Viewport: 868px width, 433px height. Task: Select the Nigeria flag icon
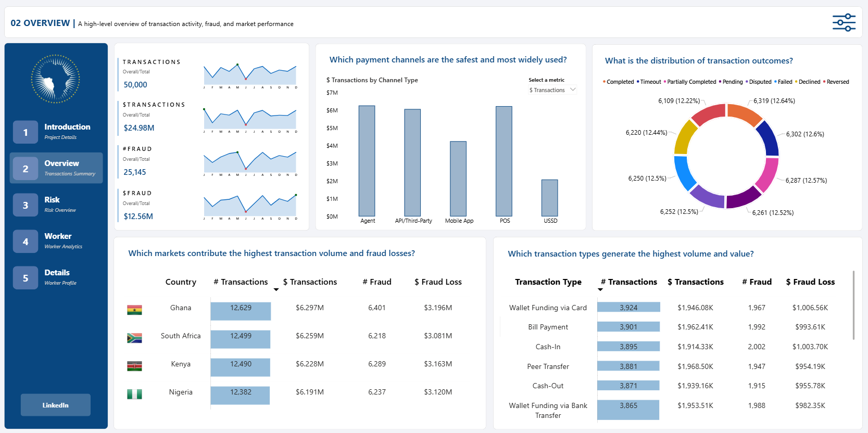pyautogui.click(x=134, y=394)
